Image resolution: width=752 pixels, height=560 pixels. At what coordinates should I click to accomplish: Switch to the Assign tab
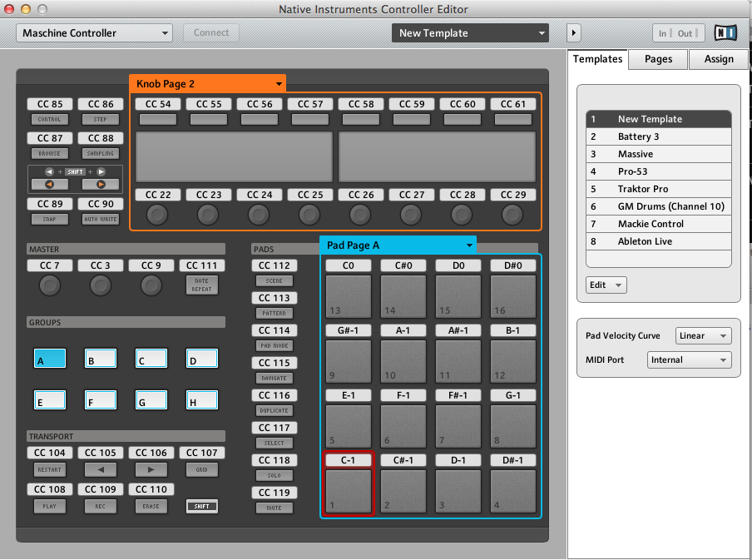pos(719,59)
